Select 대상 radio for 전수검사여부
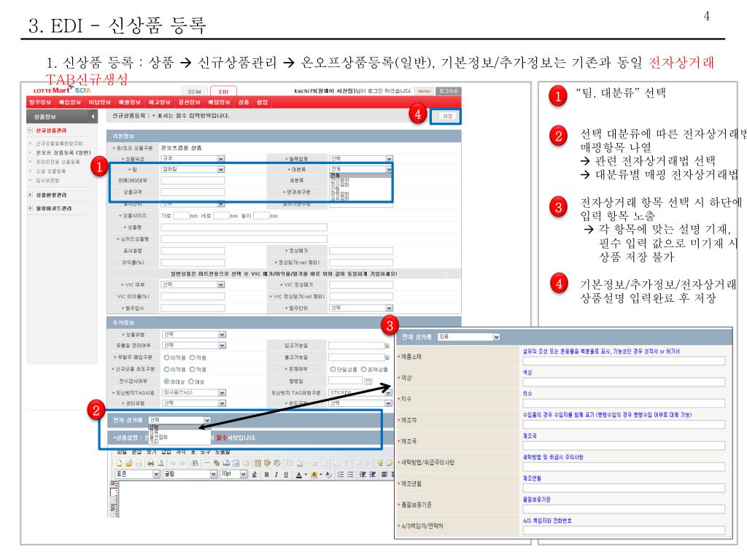 pos(191,381)
